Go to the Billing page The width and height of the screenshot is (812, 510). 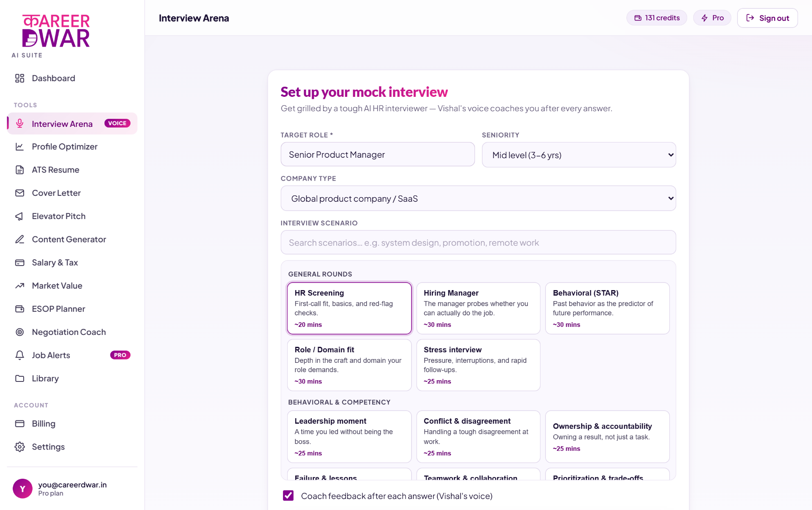(72, 424)
